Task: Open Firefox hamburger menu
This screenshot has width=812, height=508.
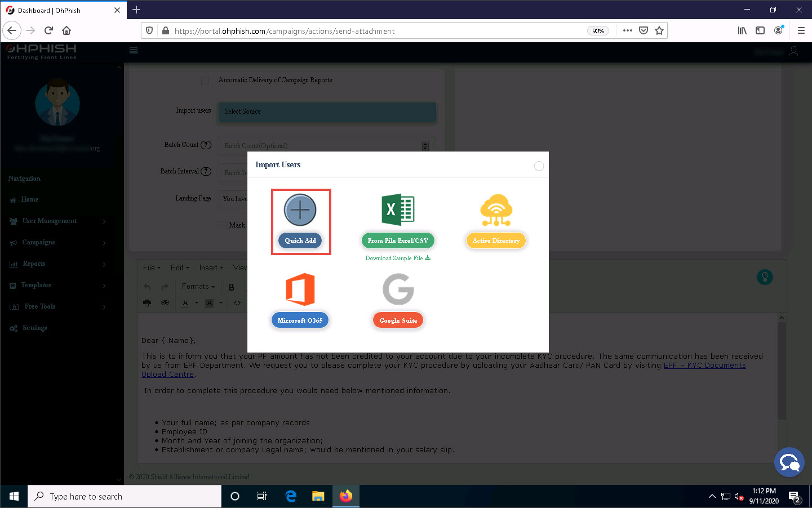Action: (801, 30)
